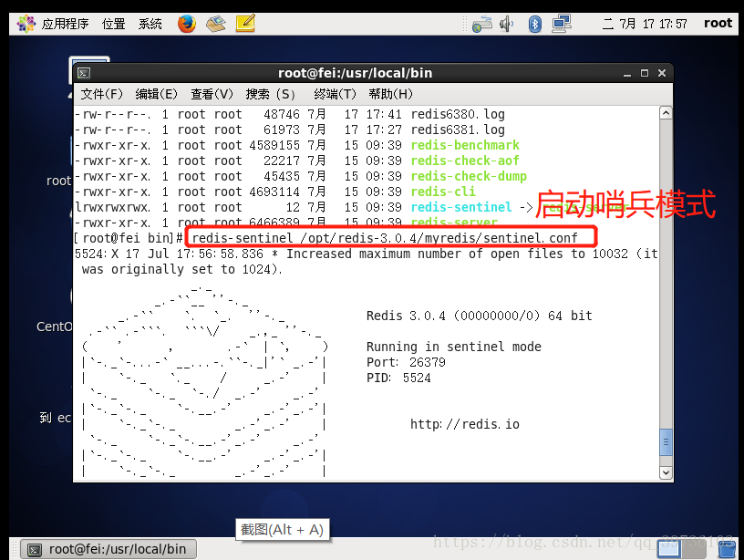Click the redis6381.log file name
This screenshot has width=744, height=560.
458,130
